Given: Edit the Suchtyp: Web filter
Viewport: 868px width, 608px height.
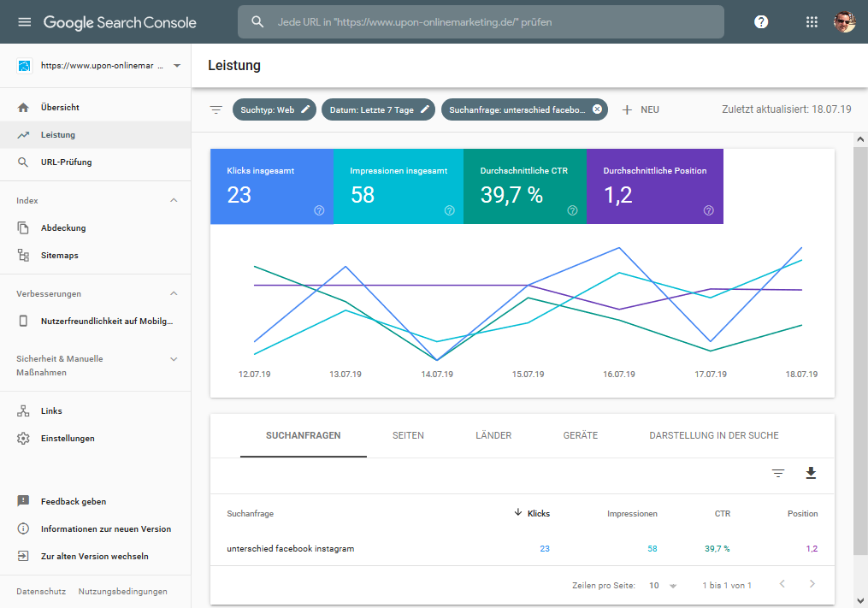Looking at the screenshot, I should coord(274,109).
